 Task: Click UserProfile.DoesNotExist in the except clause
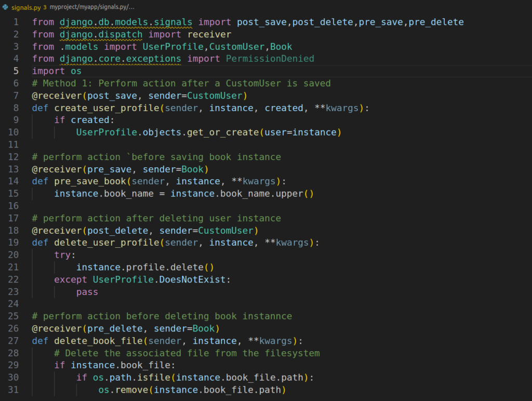point(162,279)
